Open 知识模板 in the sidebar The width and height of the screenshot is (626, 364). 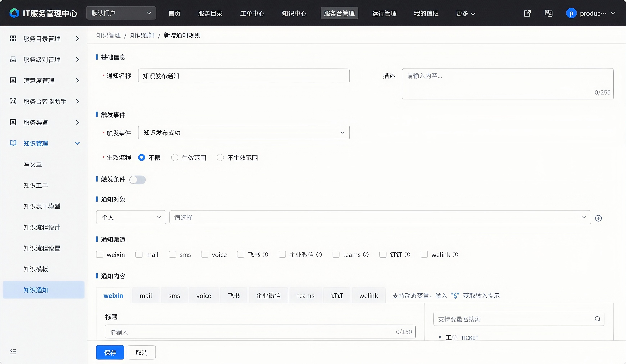(x=36, y=269)
